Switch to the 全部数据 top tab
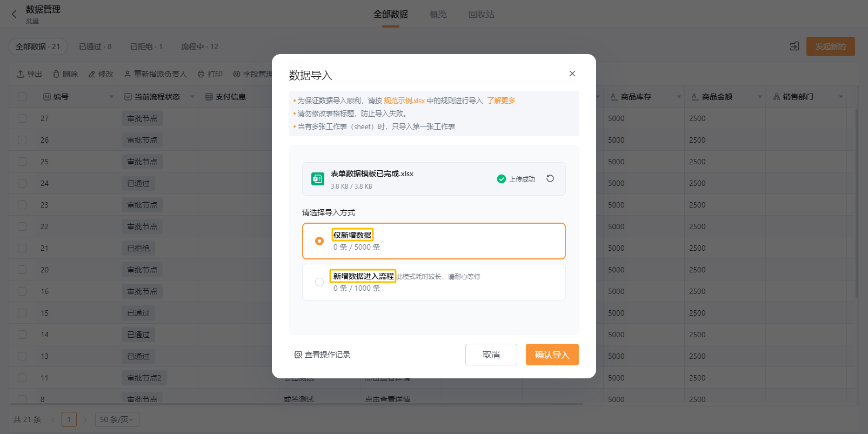 391,14
